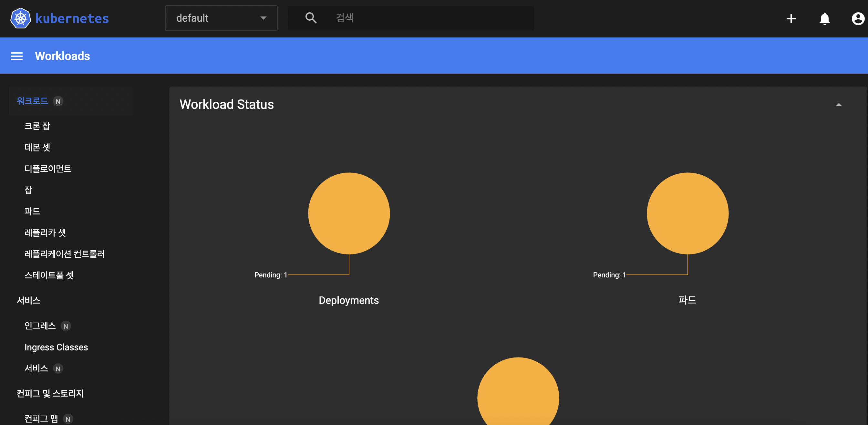Click the bottom partially visible pie chart
This screenshot has width=868, height=425.
point(518,391)
